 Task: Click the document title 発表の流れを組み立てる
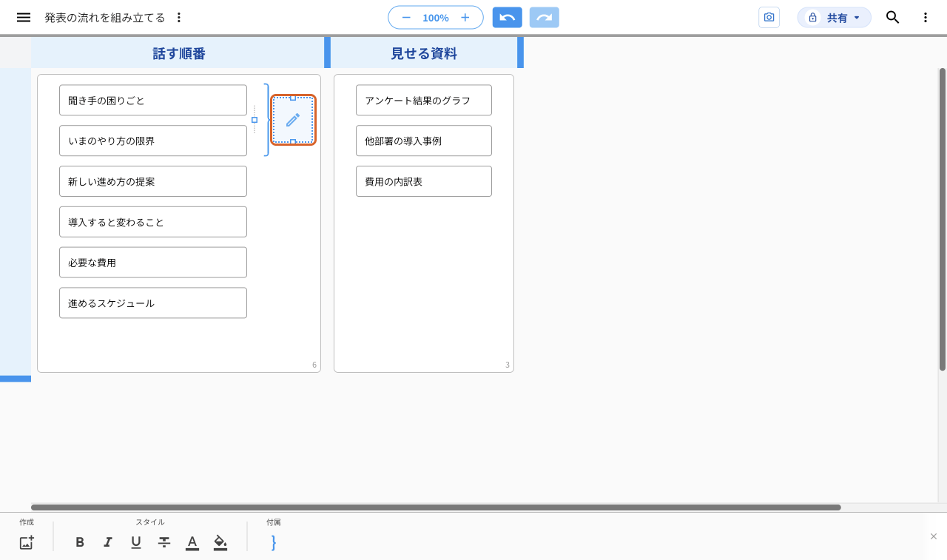click(x=105, y=18)
